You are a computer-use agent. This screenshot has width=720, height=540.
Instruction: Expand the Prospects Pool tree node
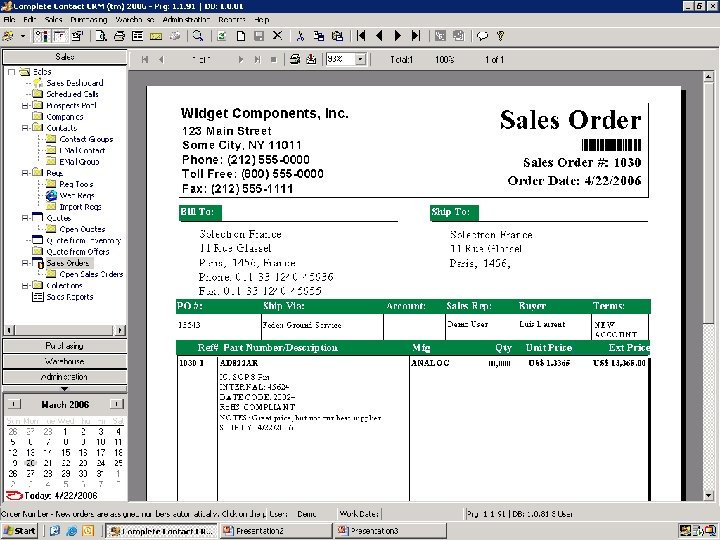click(x=25, y=106)
